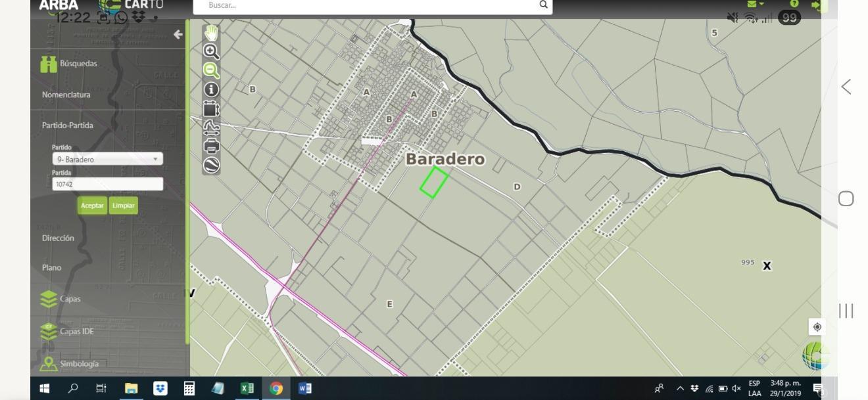
Task: Click the green logout icon
Action: click(817, 5)
